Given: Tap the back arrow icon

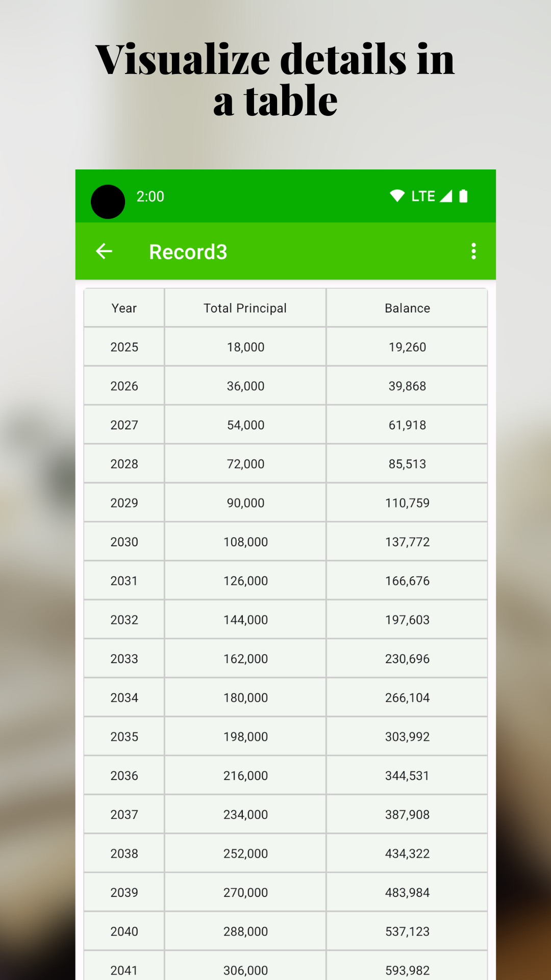Looking at the screenshot, I should [104, 251].
